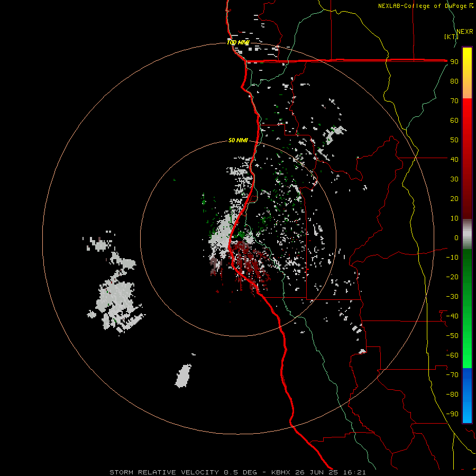The image size is (476, 476).
Task: Select the 50 NMI range ring label
Action: (238, 140)
